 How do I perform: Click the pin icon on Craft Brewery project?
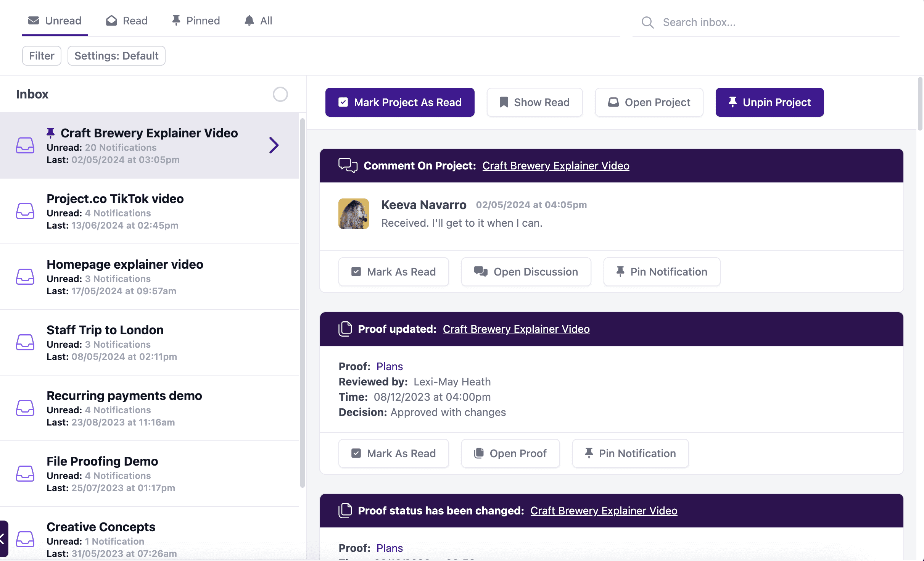[50, 133]
